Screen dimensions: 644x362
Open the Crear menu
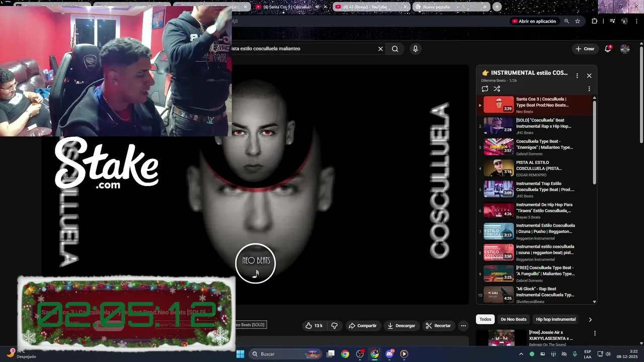click(x=585, y=49)
